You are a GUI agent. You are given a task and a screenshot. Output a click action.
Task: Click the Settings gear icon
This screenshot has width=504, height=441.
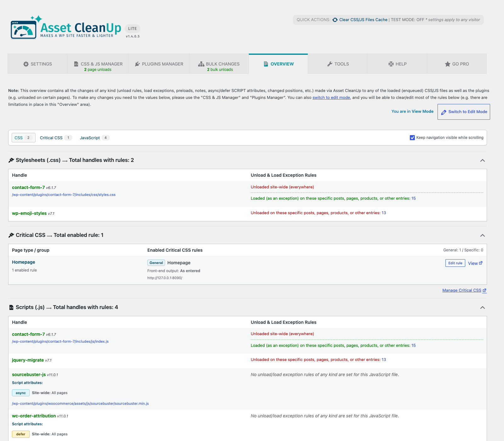(26, 64)
